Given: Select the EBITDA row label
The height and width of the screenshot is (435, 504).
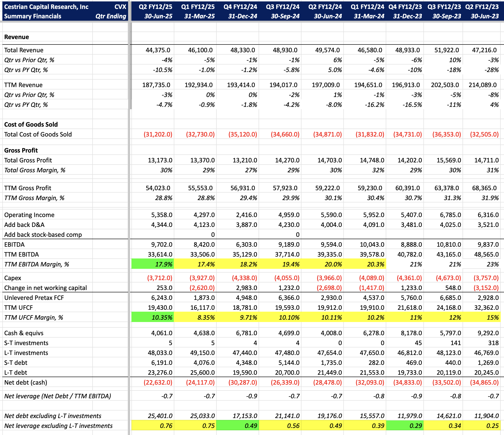Looking at the screenshot, I should 14,245.
